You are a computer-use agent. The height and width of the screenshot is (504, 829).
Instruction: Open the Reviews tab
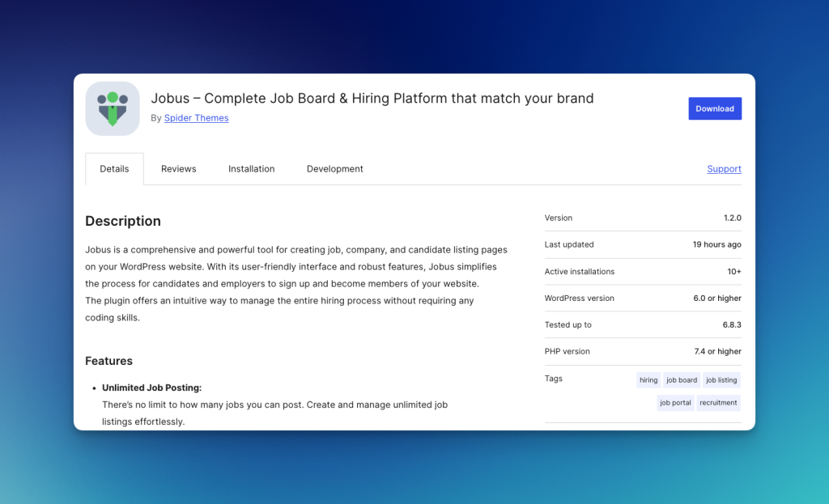179,168
